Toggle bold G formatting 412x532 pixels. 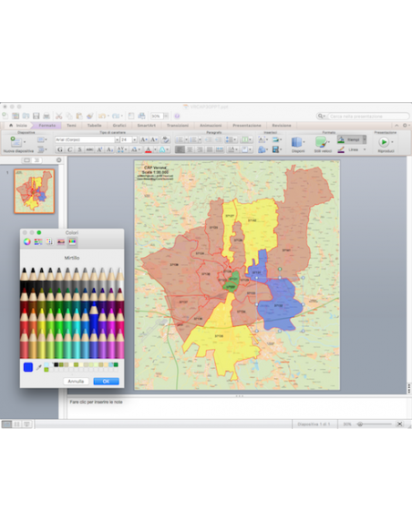pyautogui.click(x=60, y=149)
